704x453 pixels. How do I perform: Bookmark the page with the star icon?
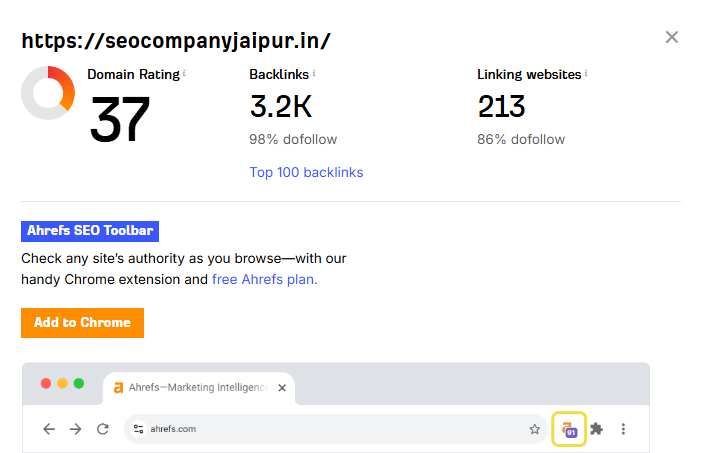pyautogui.click(x=534, y=429)
